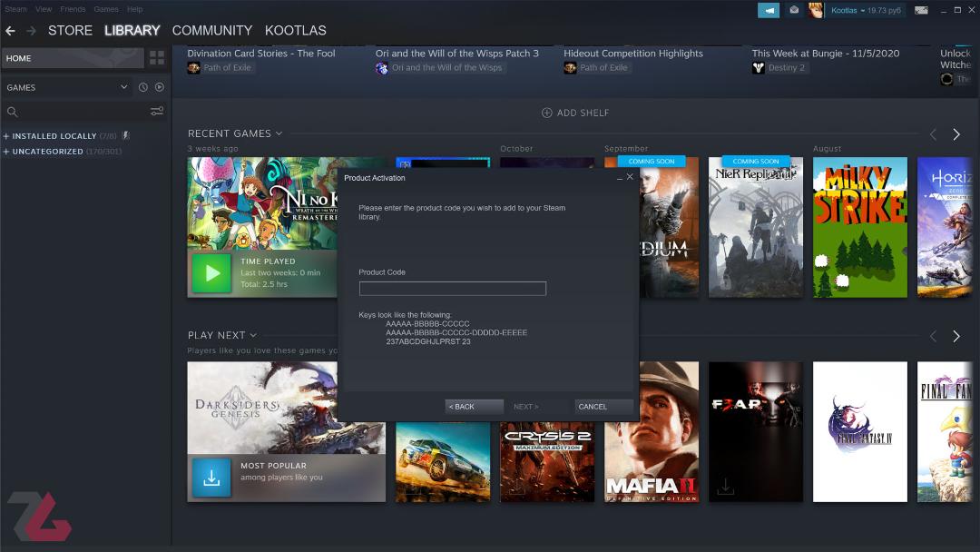
Task: Click the Home button in sidebar
Action: (x=73, y=58)
